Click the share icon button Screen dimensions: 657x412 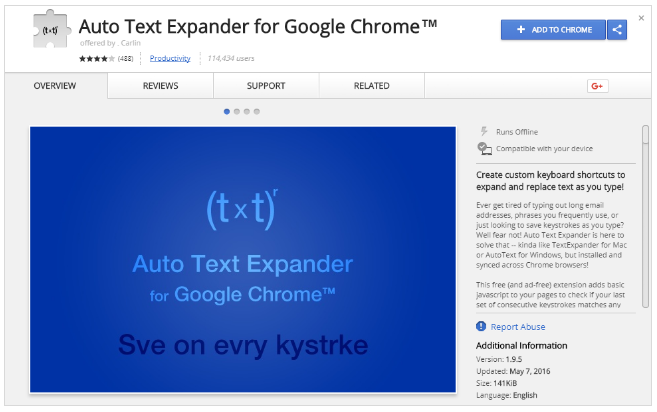(x=617, y=30)
